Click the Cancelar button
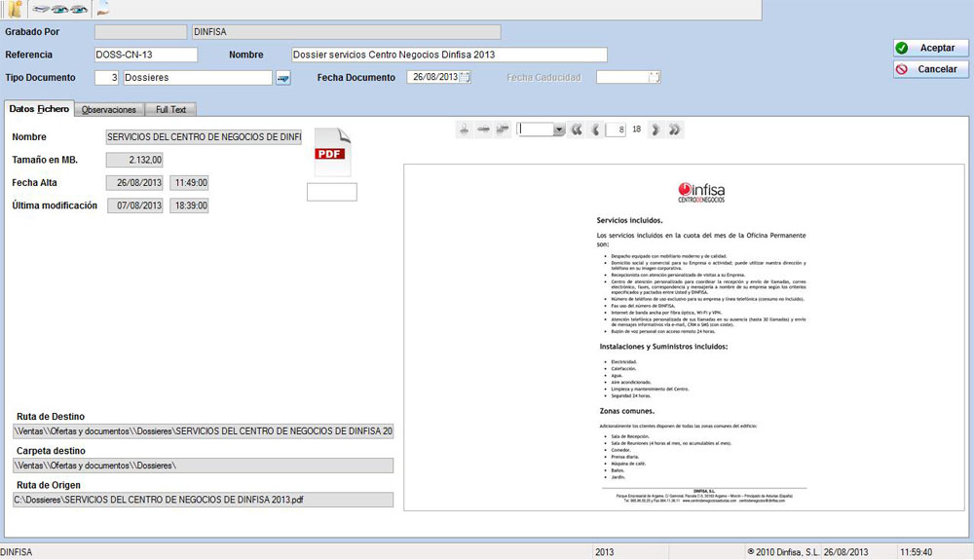Viewport: 974px width, 560px height. [930, 69]
